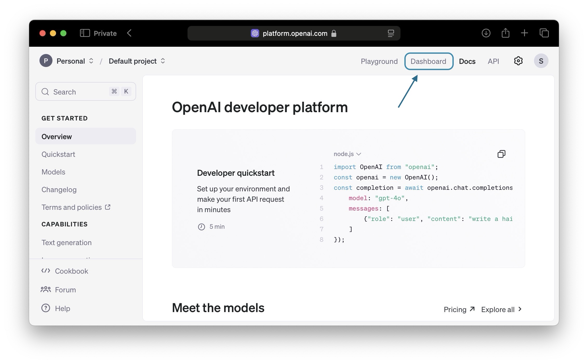Image resolution: width=588 pixels, height=364 pixels.
Task: Click the Meet the models heading
Action: point(218,308)
